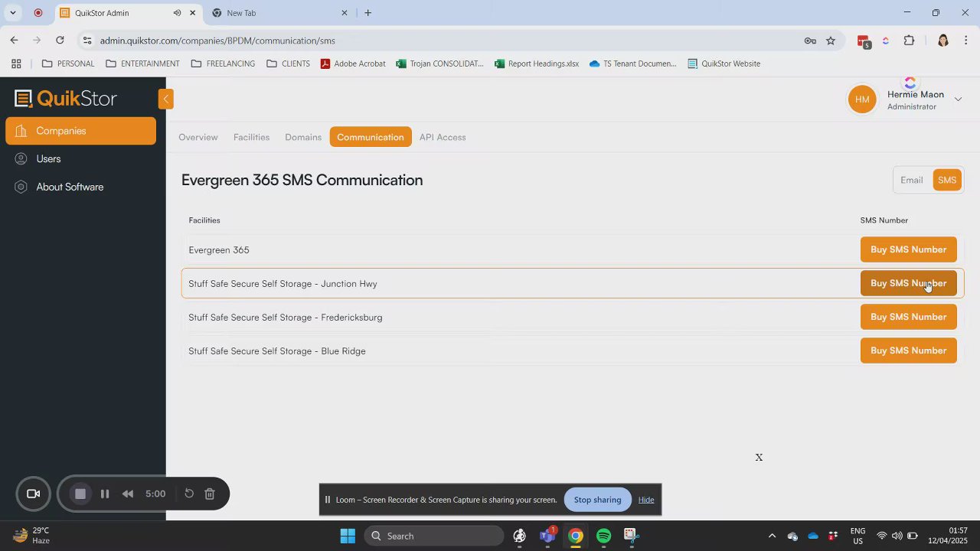This screenshot has height=551, width=980.
Task: Switch to the SMS communication view
Action: [947, 181]
